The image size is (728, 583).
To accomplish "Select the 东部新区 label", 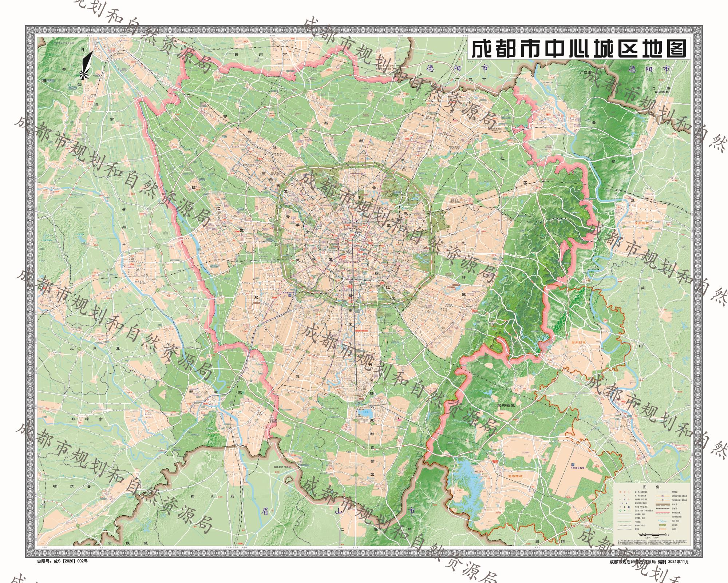I will click(x=506, y=405).
